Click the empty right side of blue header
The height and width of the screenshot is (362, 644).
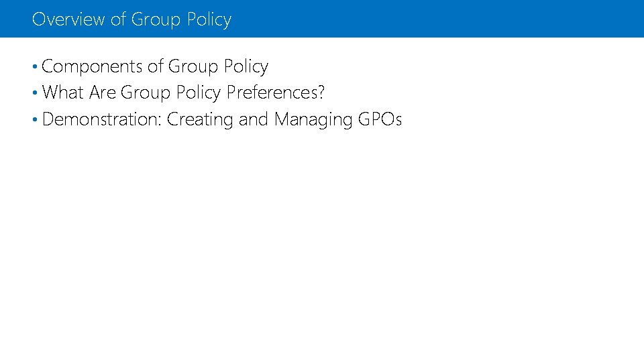point(470,19)
